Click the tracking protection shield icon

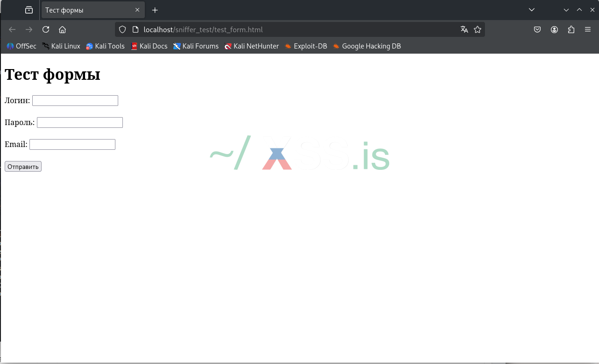(x=122, y=29)
